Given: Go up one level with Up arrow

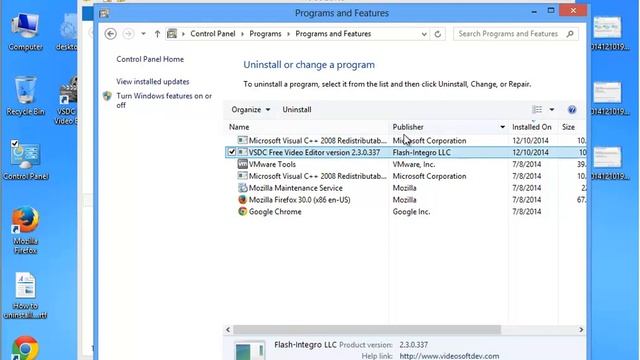Looking at the screenshot, I should (157, 34).
